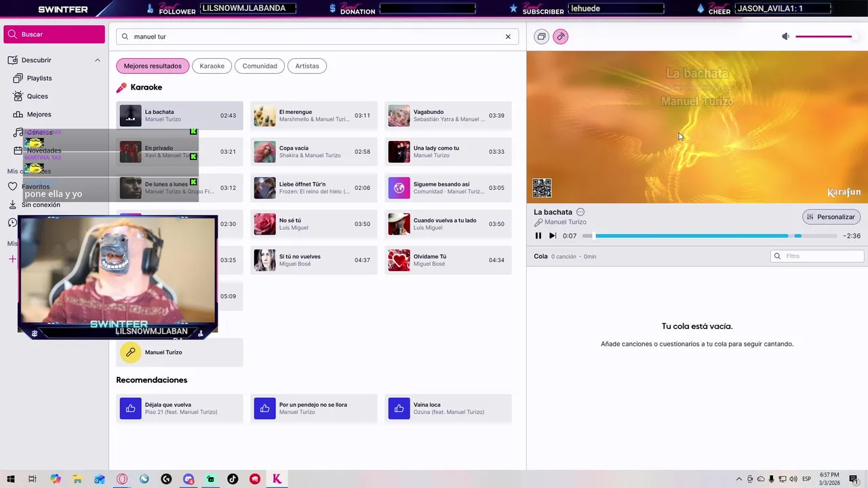
Task: Switch the ESP input language
Action: [807, 479]
